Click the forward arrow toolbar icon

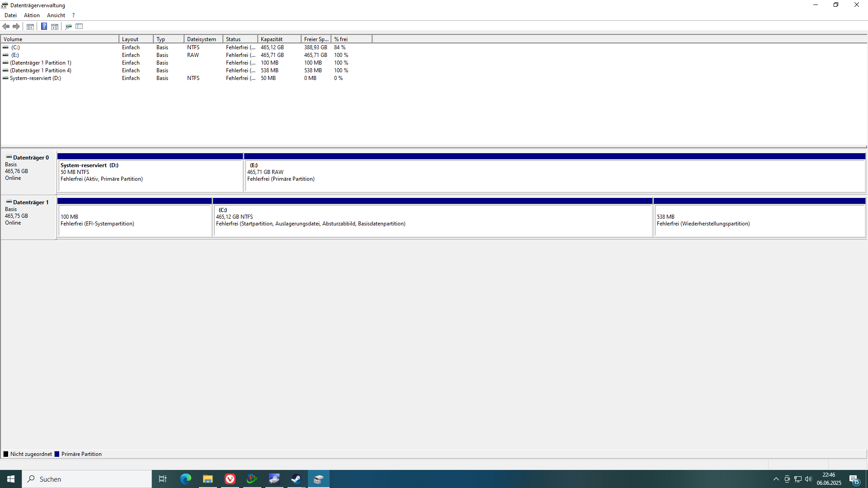pos(16,27)
